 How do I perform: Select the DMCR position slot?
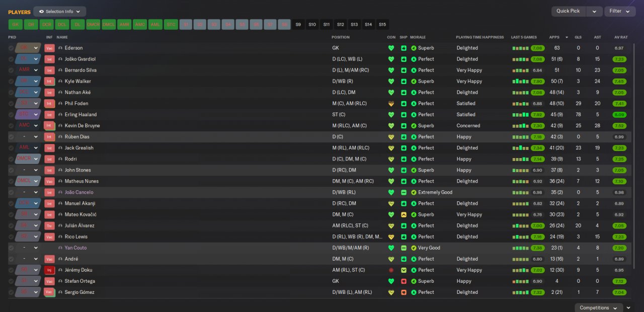point(93,25)
